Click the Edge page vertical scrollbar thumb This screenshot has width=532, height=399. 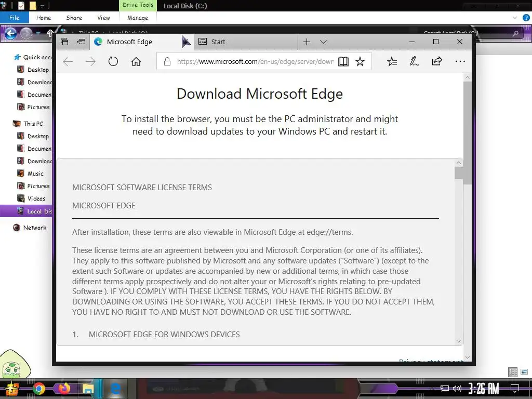pos(468,132)
